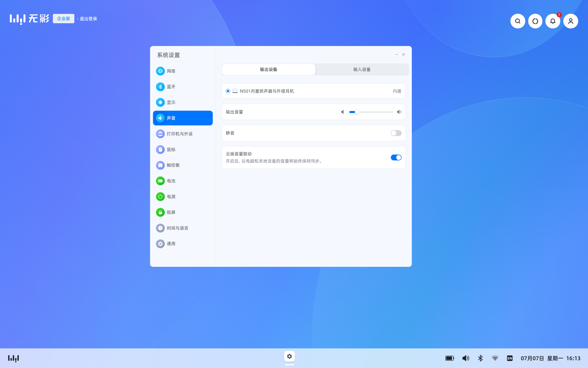Click the EN input method icon
This screenshot has width=588, height=368.
(510, 358)
